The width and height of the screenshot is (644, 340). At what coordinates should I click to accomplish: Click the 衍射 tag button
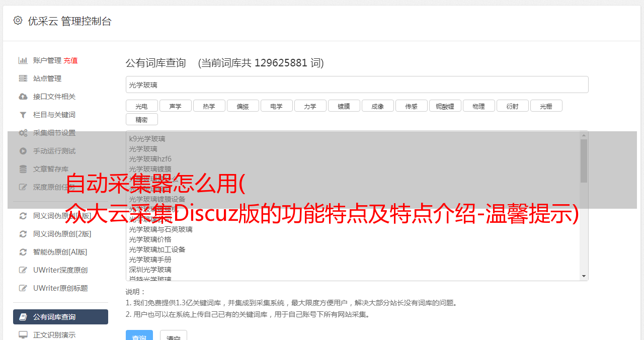tap(512, 106)
